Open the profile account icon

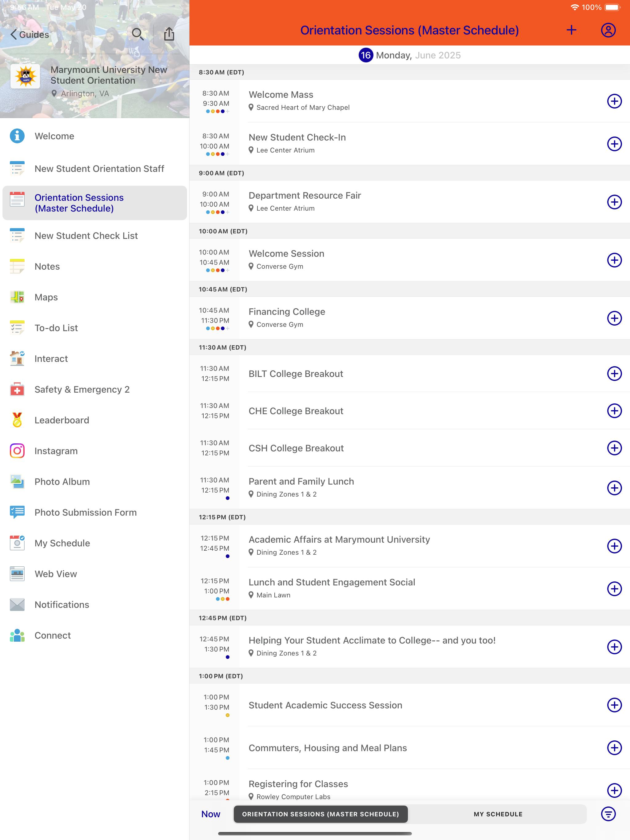(608, 30)
